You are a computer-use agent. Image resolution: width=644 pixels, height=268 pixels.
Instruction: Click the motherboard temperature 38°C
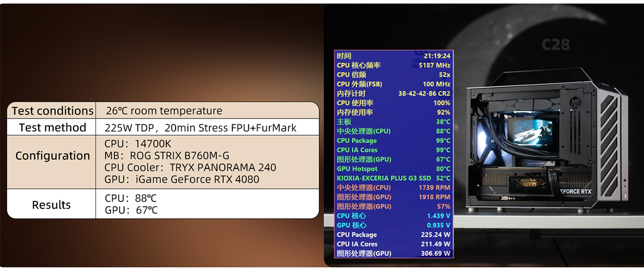point(443,122)
